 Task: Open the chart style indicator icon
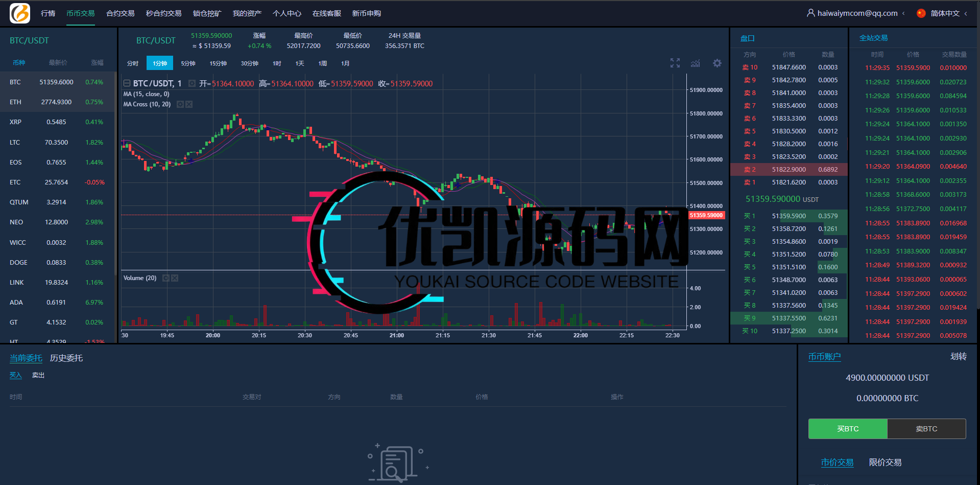tap(695, 63)
